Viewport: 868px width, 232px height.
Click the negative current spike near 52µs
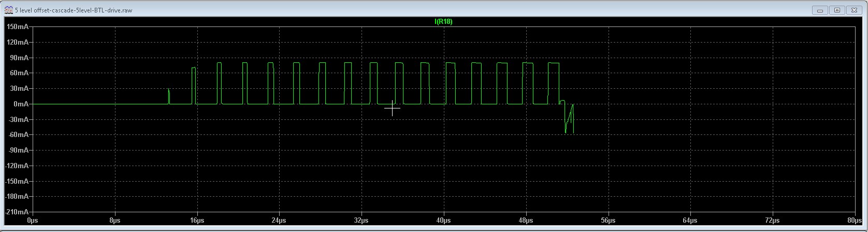click(569, 119)
